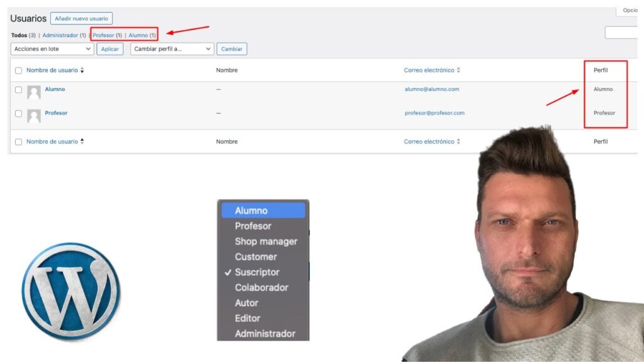This screenshot has width=644, height=362.
Task: Click the Nombre label in table footer
Action: [x=226, y=141]
